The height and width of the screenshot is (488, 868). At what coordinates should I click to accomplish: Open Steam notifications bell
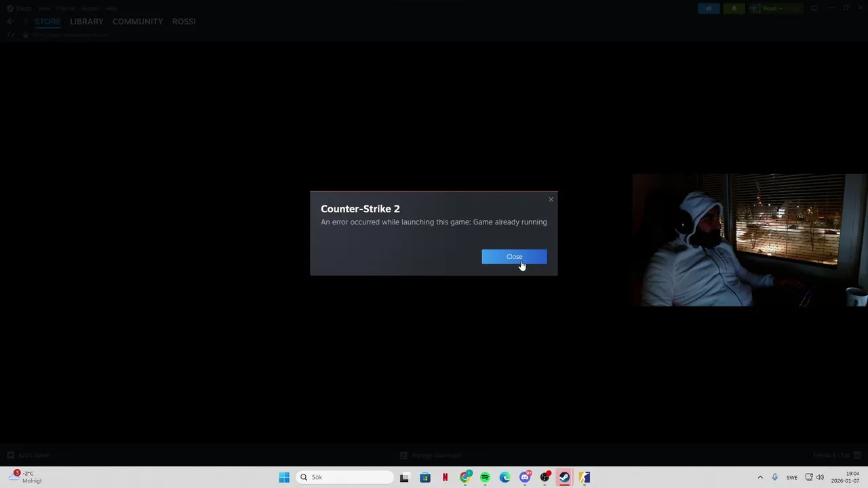(734, 8)
